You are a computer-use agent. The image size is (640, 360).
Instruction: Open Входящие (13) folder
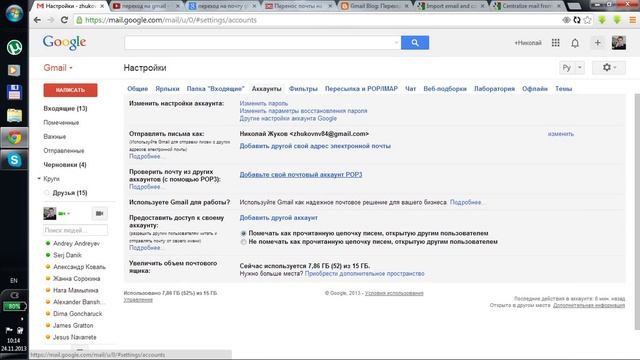[x=65, y=109]
